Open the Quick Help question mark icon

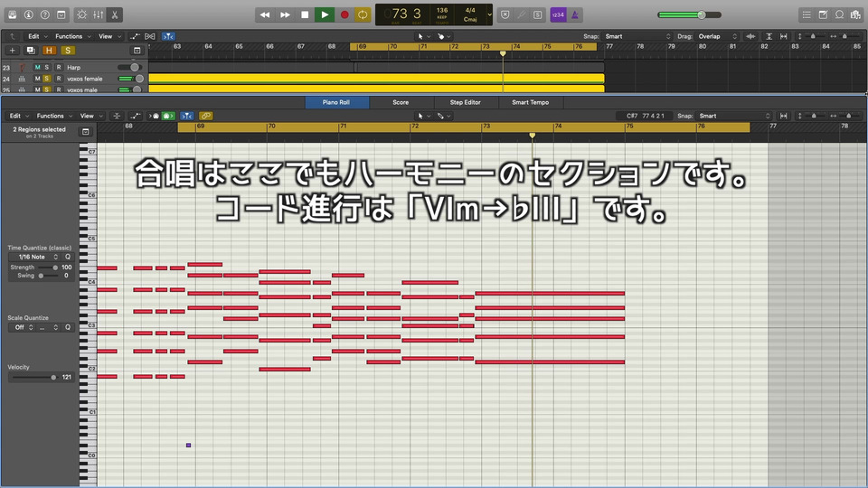coord(45,14)
